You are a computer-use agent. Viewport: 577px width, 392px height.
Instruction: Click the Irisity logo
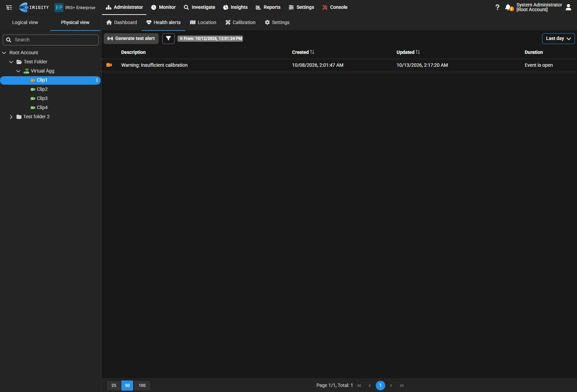[34, 7]
